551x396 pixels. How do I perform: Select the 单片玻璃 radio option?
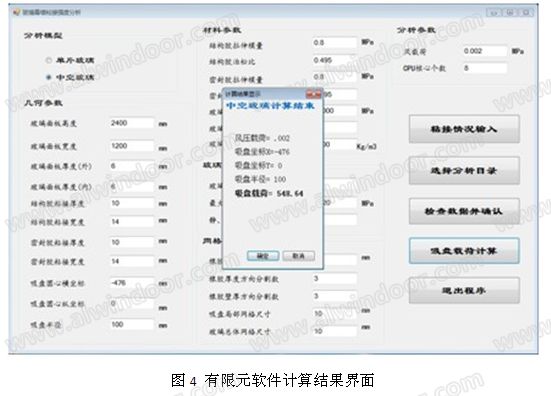point(49,60)
